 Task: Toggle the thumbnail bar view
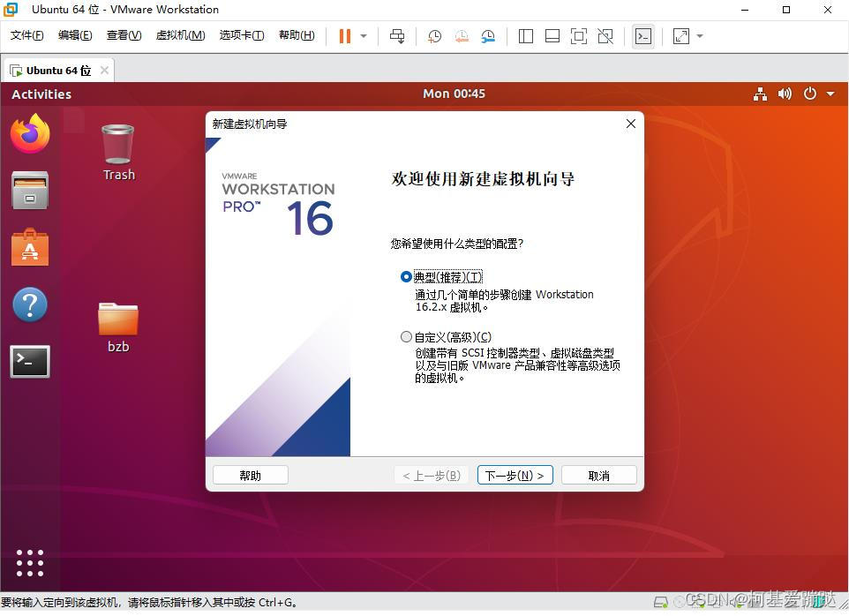pos(552,36)
